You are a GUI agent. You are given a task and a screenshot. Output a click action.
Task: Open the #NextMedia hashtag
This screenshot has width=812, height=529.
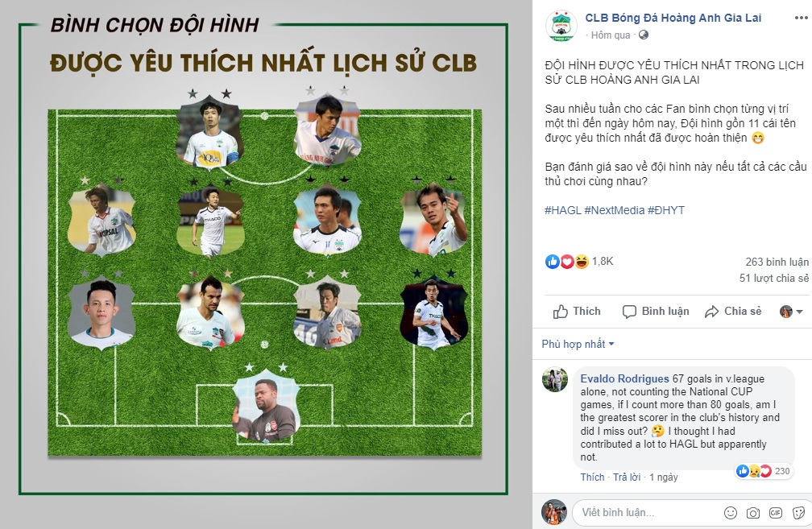click(x=614, y=210)
